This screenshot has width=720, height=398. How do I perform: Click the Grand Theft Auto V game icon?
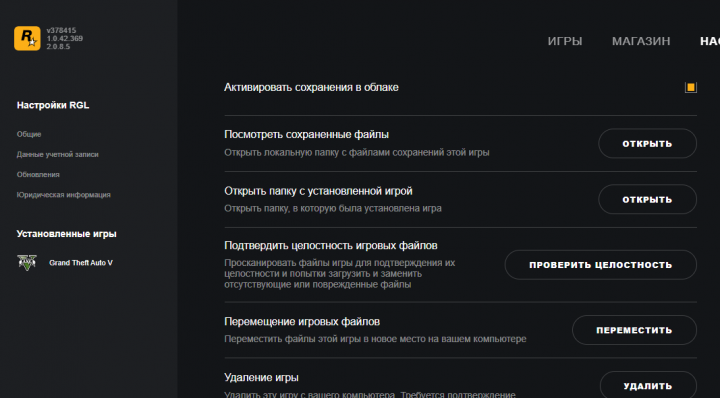point(27,263)
